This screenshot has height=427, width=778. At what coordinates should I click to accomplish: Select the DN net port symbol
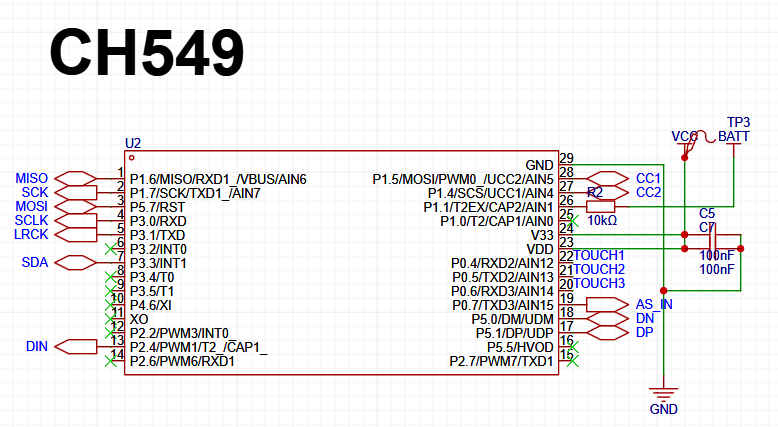click(608, 318)
